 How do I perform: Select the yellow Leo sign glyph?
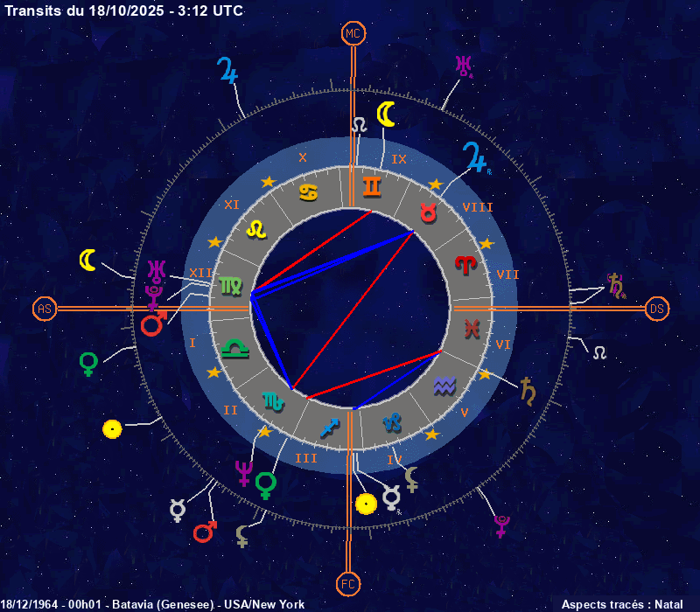coord(256,229)
